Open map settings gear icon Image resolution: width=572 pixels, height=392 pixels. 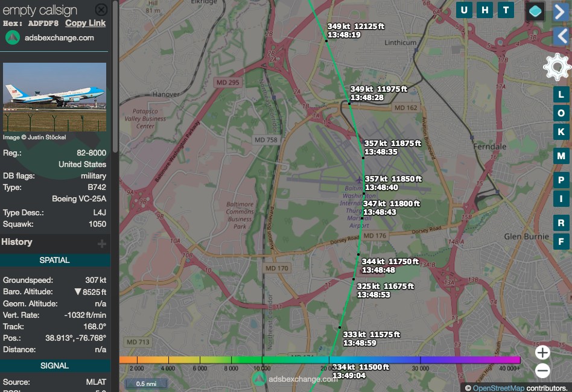557,67
